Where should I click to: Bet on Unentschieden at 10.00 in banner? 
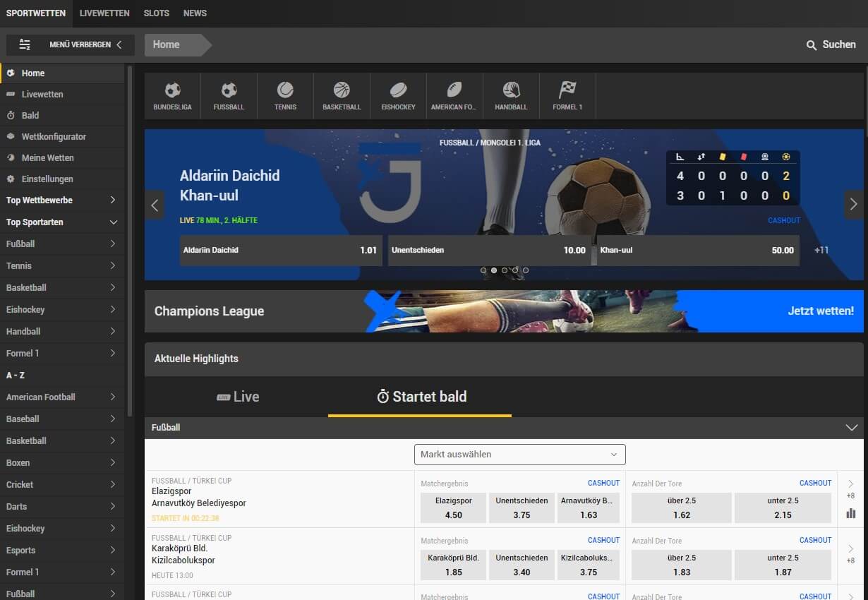[489, 251]
